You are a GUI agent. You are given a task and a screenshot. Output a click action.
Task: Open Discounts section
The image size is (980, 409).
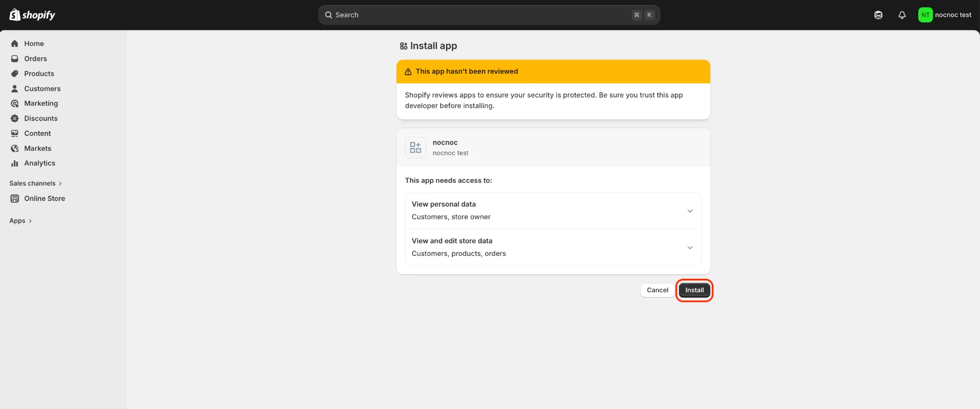click(41, 118)
